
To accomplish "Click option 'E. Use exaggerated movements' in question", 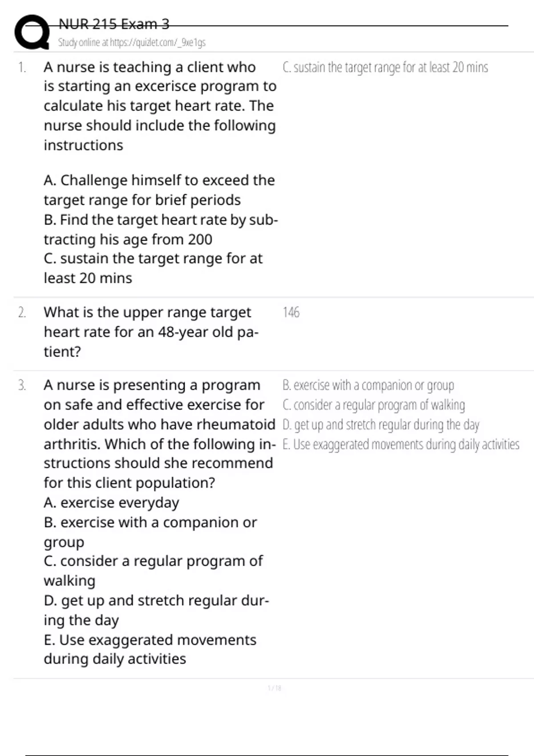I will pyautogui.click(x=150, y=649).
